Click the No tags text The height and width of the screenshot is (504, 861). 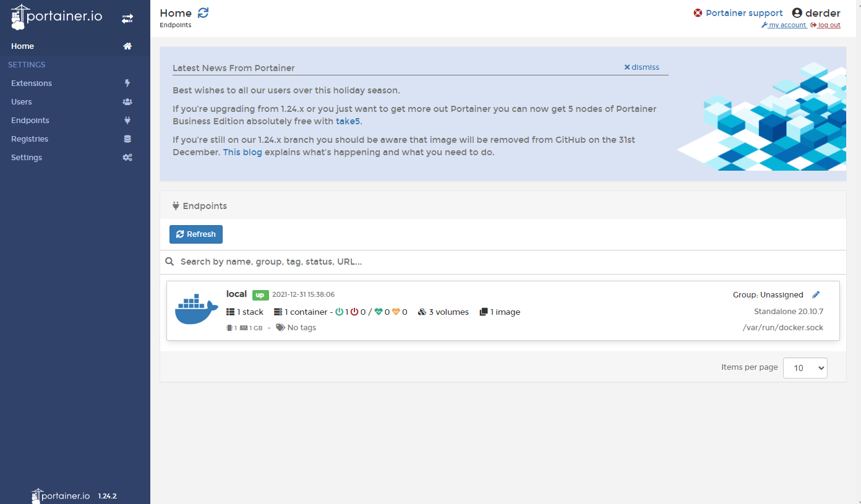302,328
